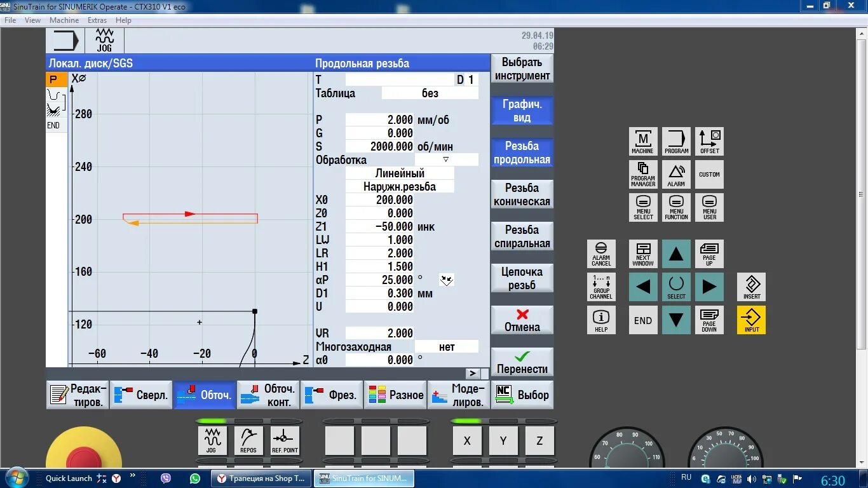Select the Фрез. softkey

(x=331, y=395)
